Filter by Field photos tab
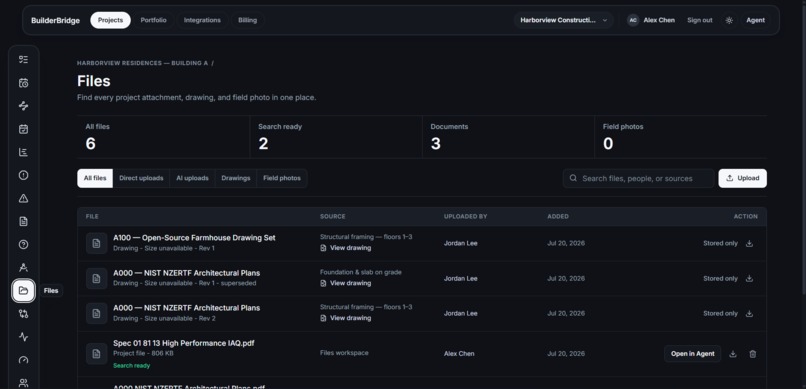The width and height of the screenshot is (806, 389). [282, 178]
